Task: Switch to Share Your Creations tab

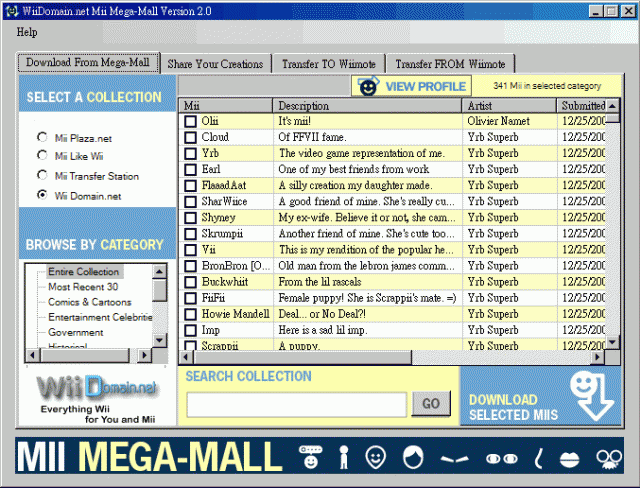Action: pos(215,64)
